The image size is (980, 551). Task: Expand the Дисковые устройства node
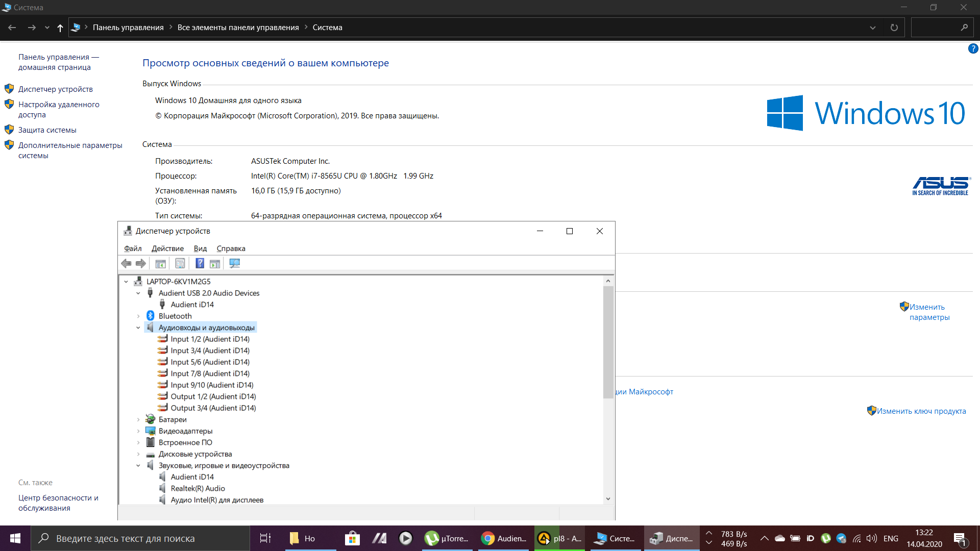coord(138,454)
